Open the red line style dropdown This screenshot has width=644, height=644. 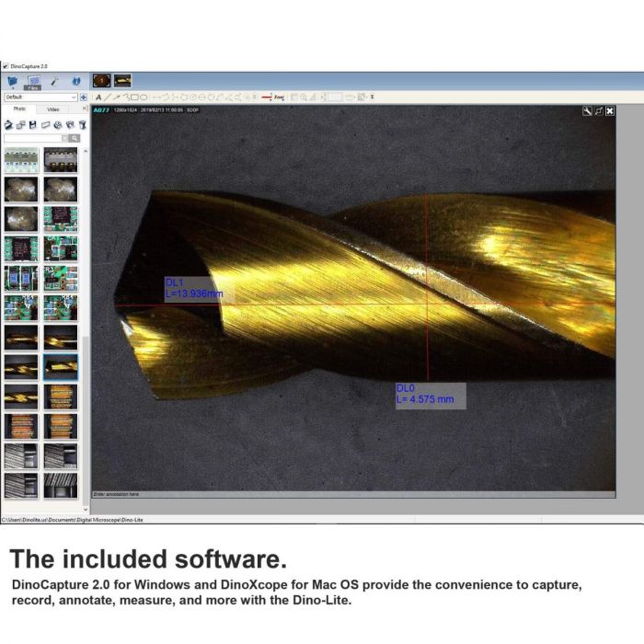(267, 98)
